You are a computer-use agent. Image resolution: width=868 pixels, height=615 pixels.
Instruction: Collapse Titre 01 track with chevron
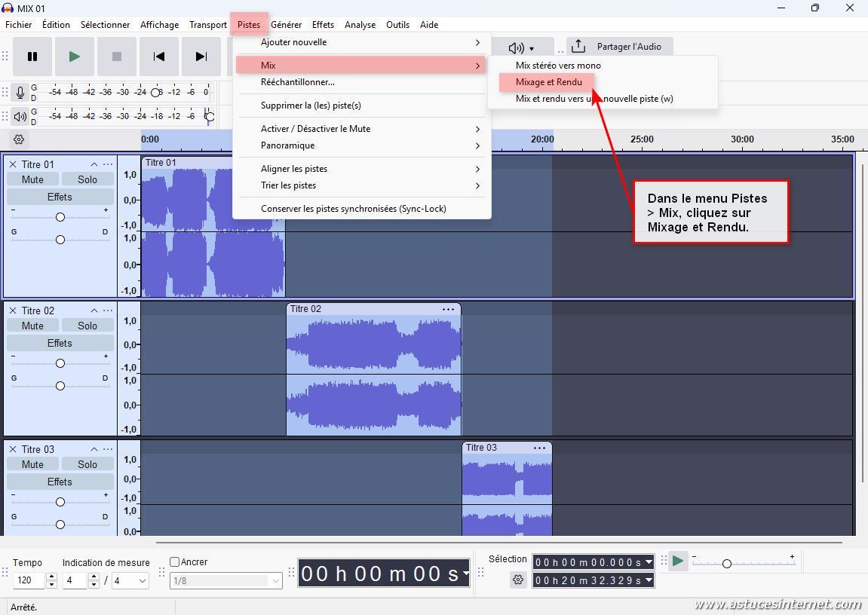[x=94, y=164]
